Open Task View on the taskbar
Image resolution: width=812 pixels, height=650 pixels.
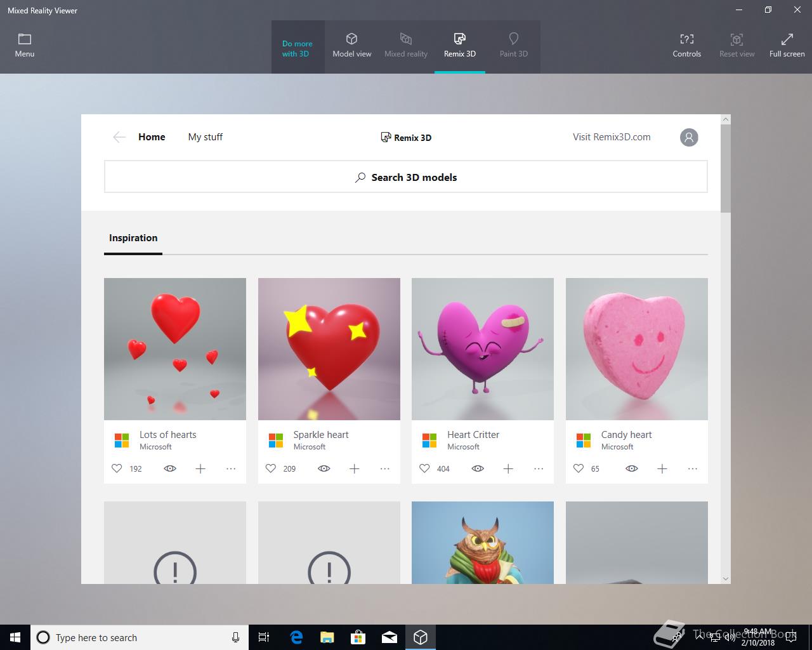click(264, 637)
